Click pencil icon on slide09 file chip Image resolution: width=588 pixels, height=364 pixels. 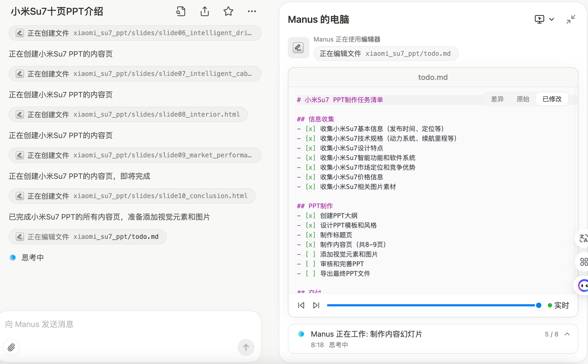(x=20, y=155)
